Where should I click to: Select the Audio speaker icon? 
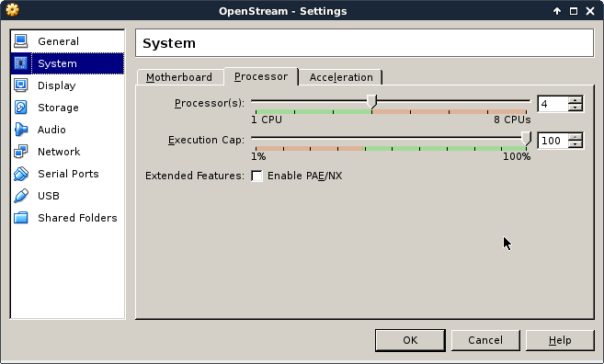point(21,130)
